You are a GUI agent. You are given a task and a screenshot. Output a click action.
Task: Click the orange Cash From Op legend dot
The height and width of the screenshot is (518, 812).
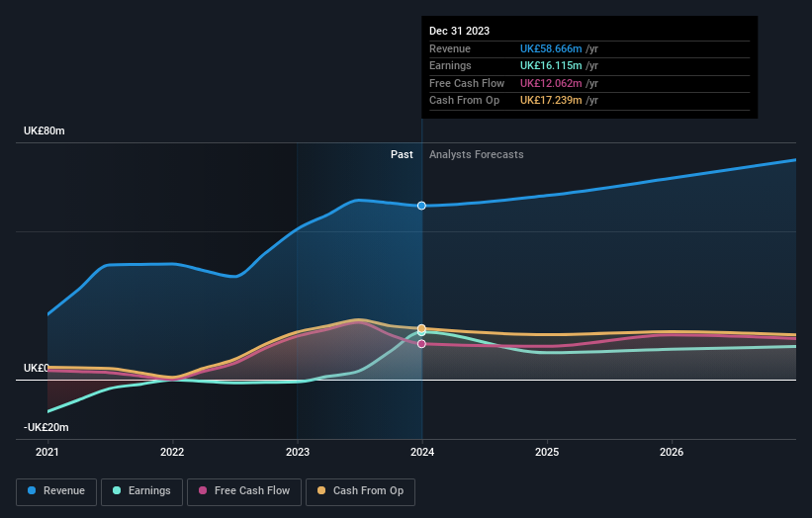pos(321,490)
